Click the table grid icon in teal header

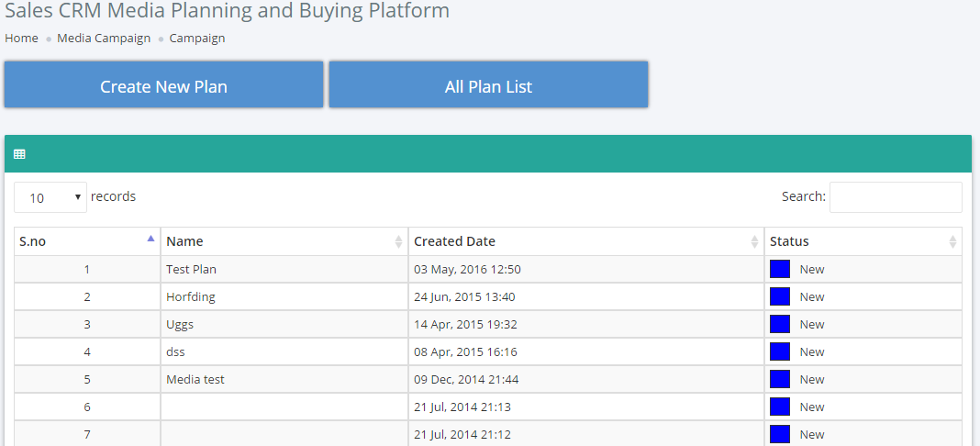(x=19, y=154)
